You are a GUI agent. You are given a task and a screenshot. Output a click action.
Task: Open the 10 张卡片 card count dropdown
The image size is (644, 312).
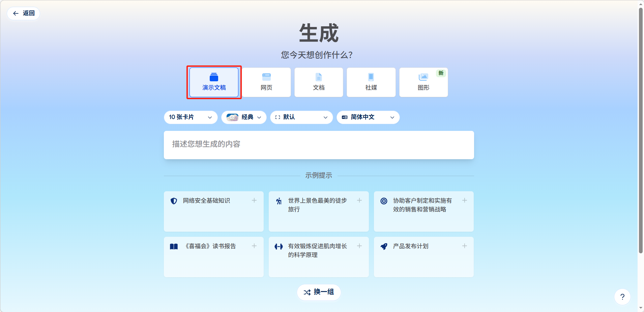click(x=191, y=117)
